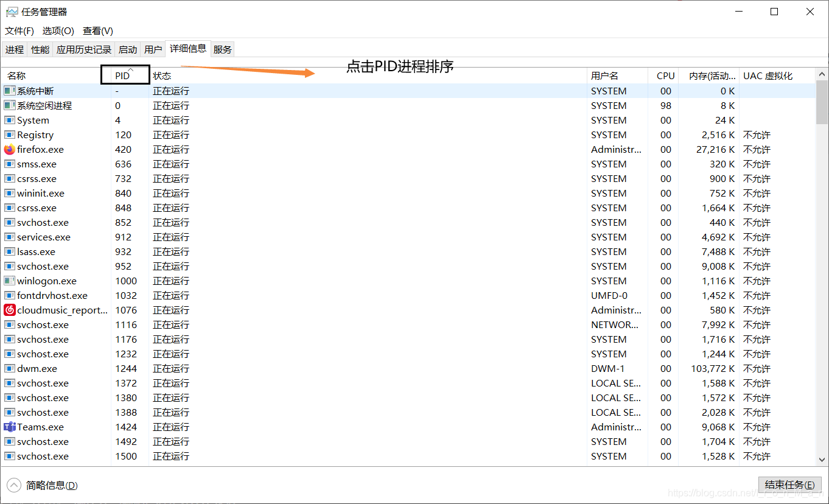The width and height of the screenshot is (829, 504).
Task: Click the UMFD-0 user name cell
Action: point(609,295)
